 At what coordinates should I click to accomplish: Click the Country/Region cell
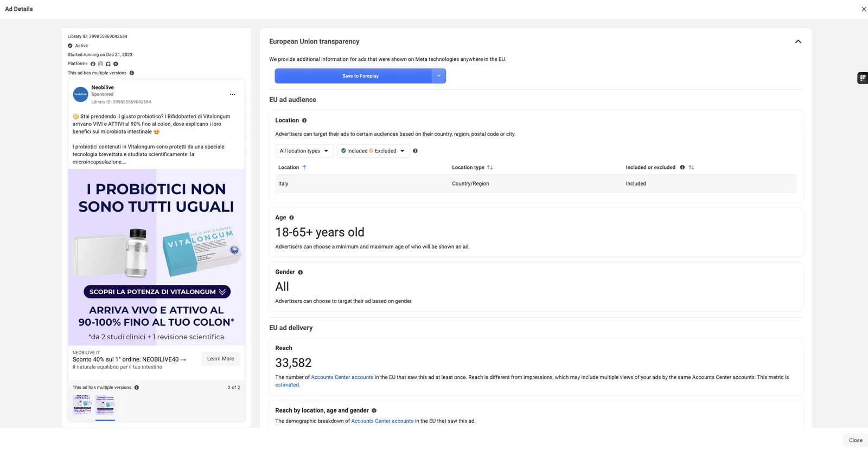pos(470,183)
